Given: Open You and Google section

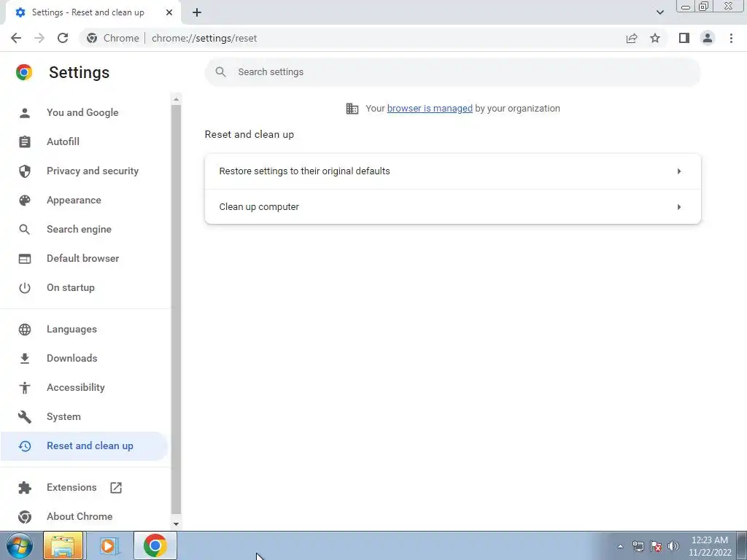Looking at the screenshot, I should pos(83,112).
